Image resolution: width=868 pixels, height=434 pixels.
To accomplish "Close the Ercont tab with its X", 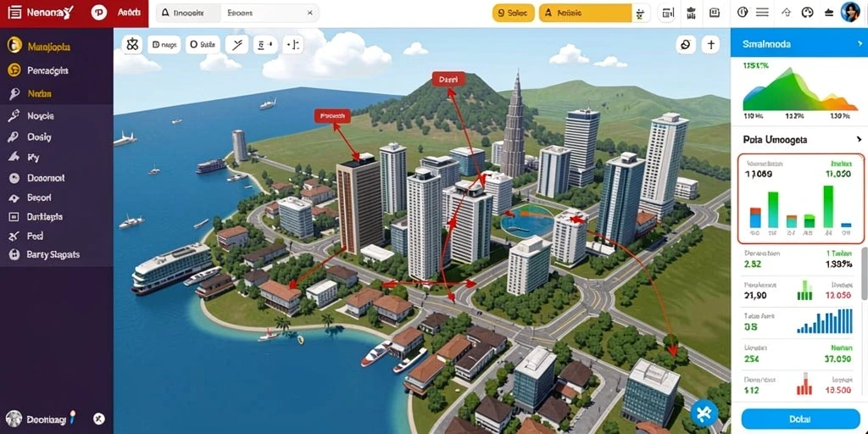I will [310, 13].
